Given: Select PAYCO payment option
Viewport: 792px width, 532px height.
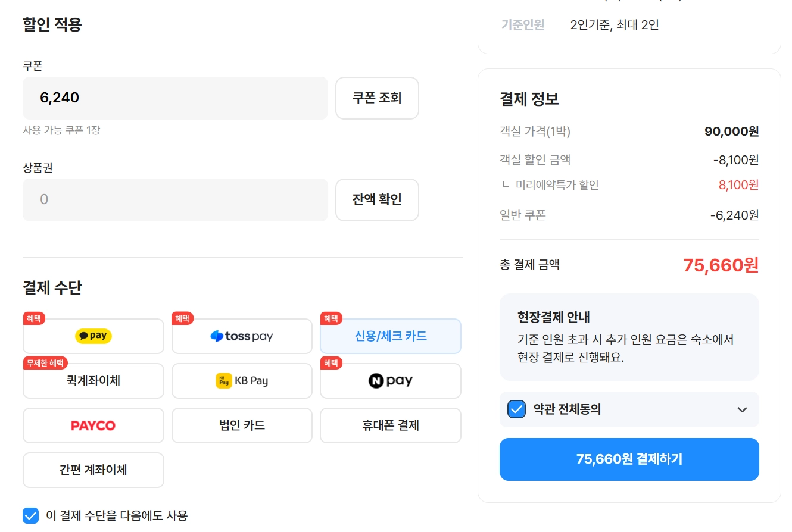Looking at the screenshot, I should [93, 425].
